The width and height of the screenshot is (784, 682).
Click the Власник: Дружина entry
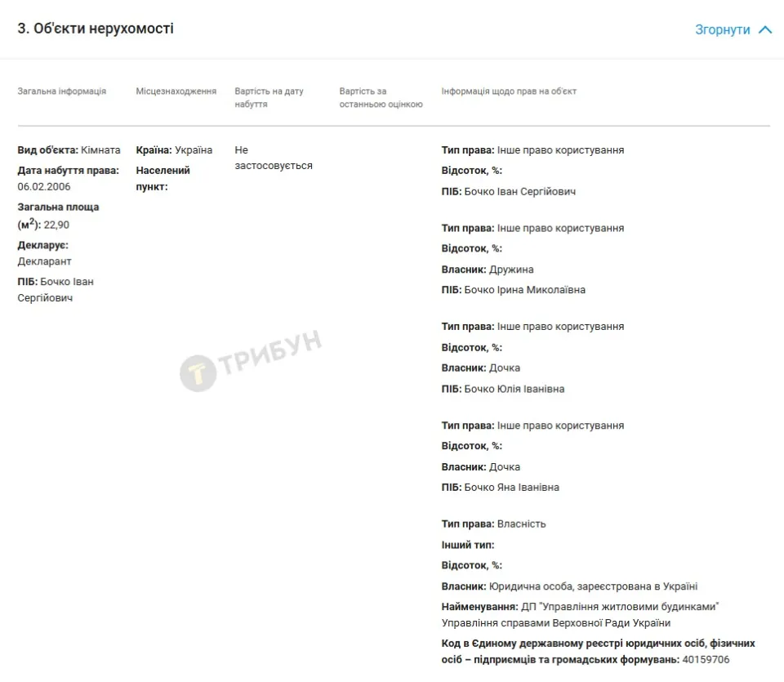tap(488, 270)
